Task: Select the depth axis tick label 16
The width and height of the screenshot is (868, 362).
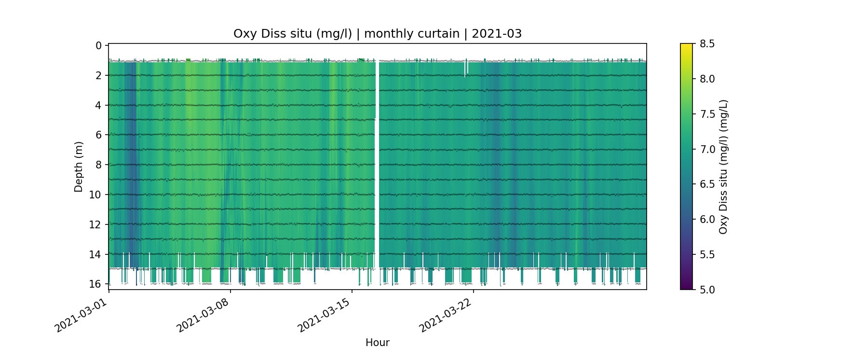Action: pos(95,284)
